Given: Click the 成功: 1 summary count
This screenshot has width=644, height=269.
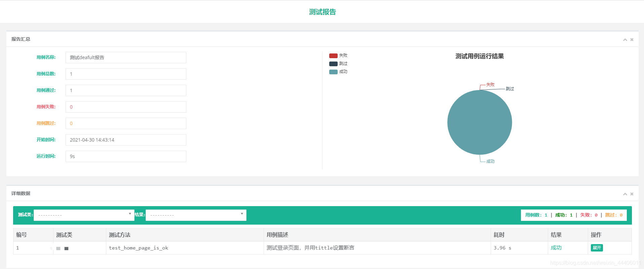Looking at the screenshot, I should 564,215.
